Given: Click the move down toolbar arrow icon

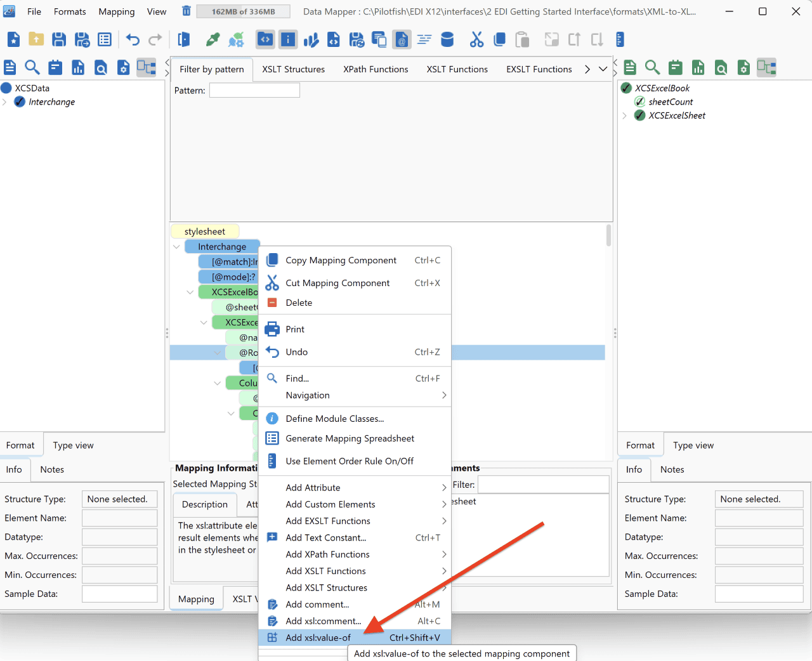Looking at the screenshot, I should click(597, 40).
